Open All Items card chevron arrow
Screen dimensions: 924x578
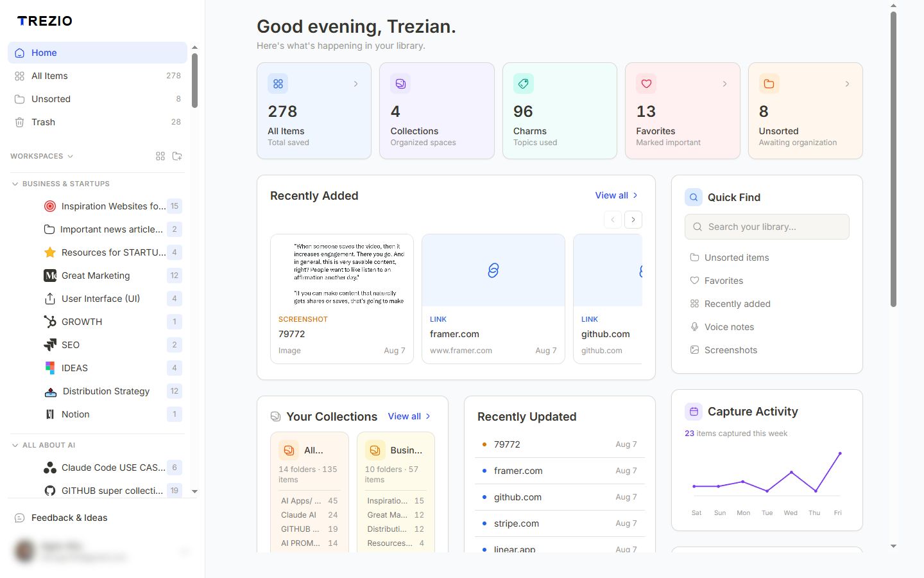click(356, 84)
